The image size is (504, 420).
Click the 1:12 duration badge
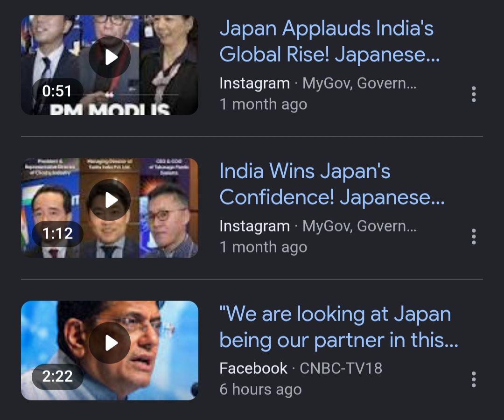pyautogui.click(x=57, y=234)
